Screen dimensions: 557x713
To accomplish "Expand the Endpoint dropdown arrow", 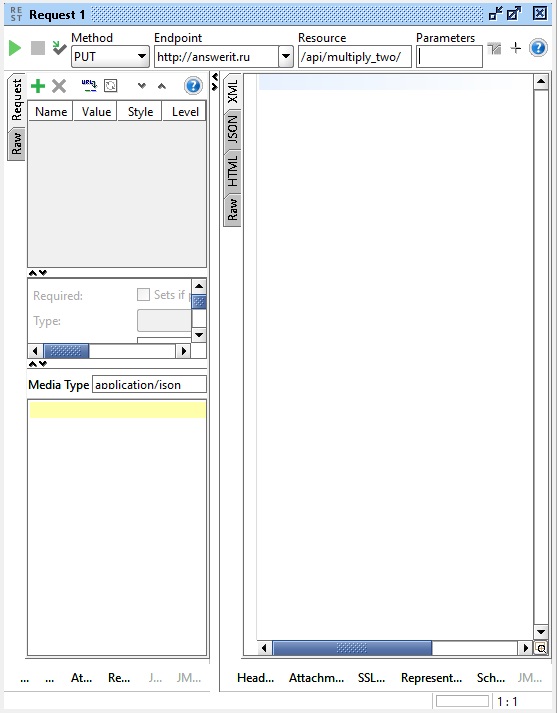I will 286,57.
